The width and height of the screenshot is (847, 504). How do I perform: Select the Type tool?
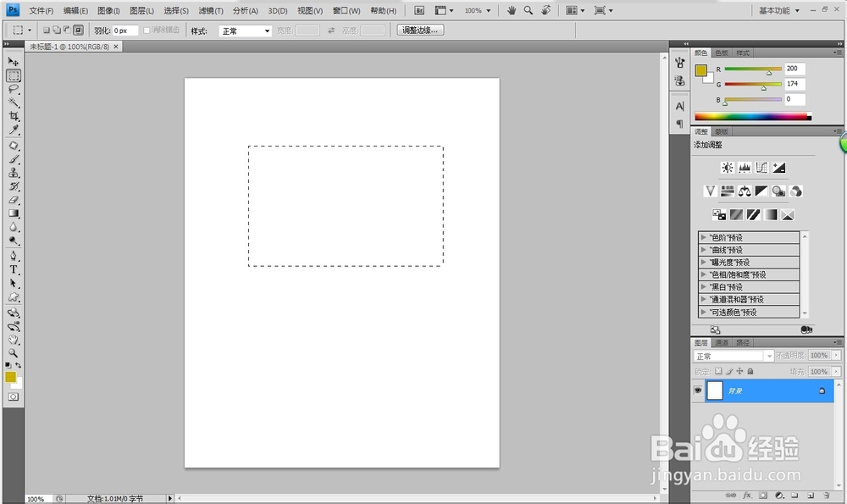coord(14,269)
